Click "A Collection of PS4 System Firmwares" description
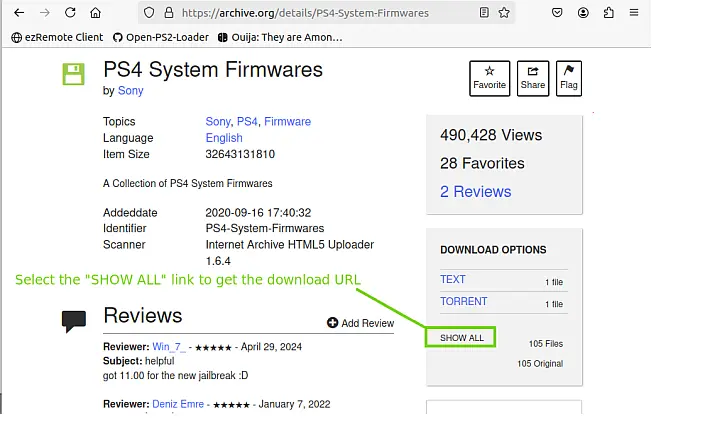 point(187,183)
